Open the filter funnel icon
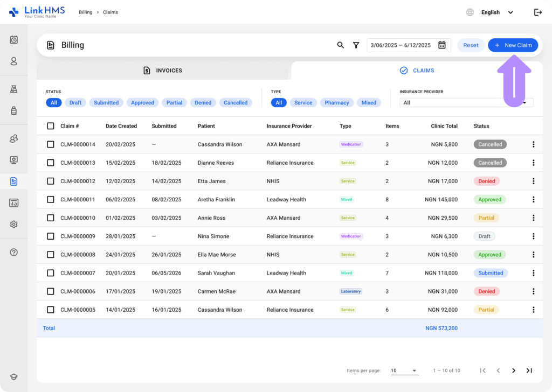 coord(356,45)
